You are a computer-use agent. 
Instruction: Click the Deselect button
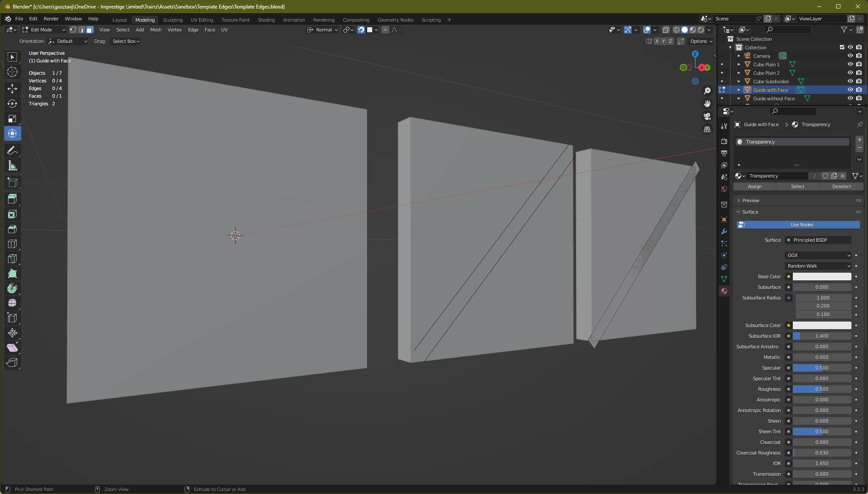[841, 186]
